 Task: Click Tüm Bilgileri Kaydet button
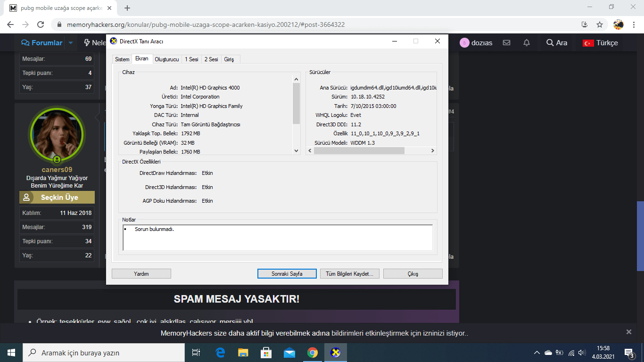pos(350,273)
